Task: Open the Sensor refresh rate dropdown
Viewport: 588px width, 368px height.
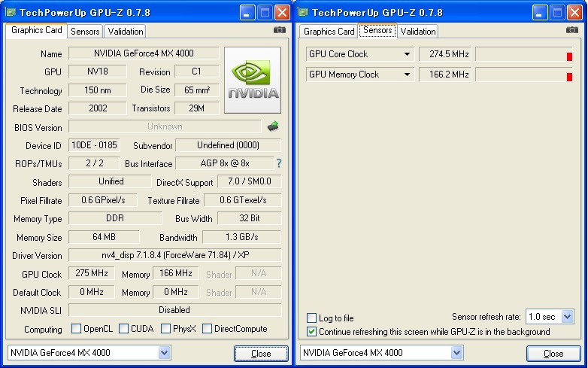Action: (568, 317)
